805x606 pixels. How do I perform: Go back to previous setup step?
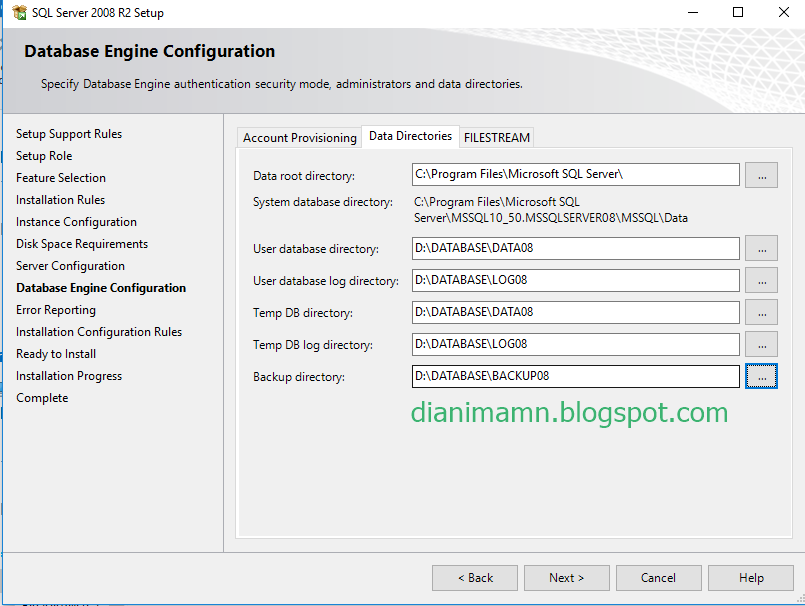coord(474,577)
